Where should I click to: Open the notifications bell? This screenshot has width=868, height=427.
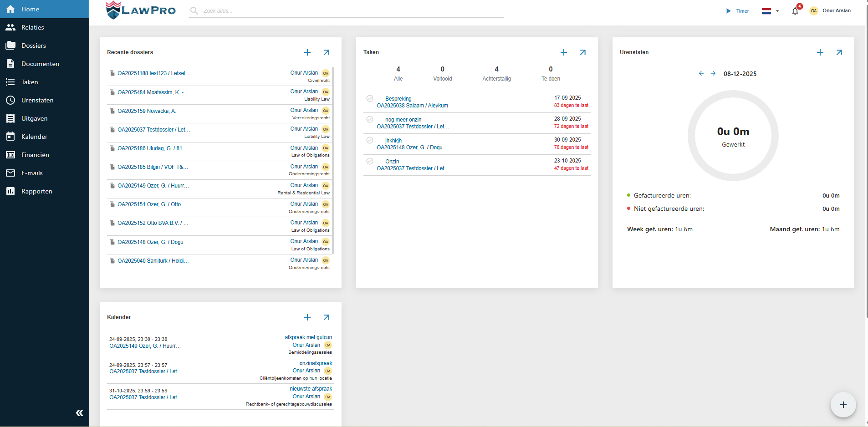tap(795, 11)
